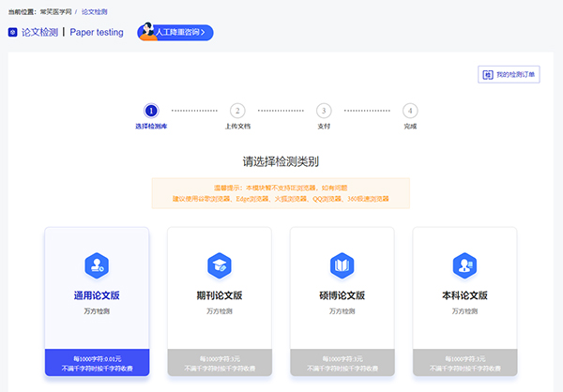
Task: Click the 论文检测 breadcrumb link
Action: point(95,10)
